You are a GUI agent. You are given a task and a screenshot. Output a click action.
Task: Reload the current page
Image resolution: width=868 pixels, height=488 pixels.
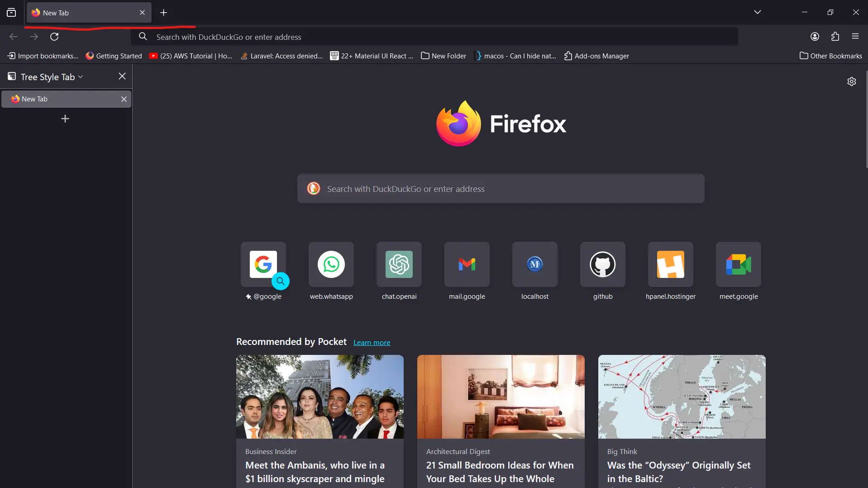54,37
